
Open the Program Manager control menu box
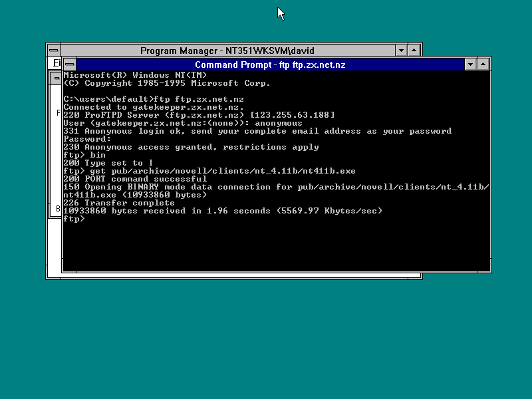[x=54, y=51]
